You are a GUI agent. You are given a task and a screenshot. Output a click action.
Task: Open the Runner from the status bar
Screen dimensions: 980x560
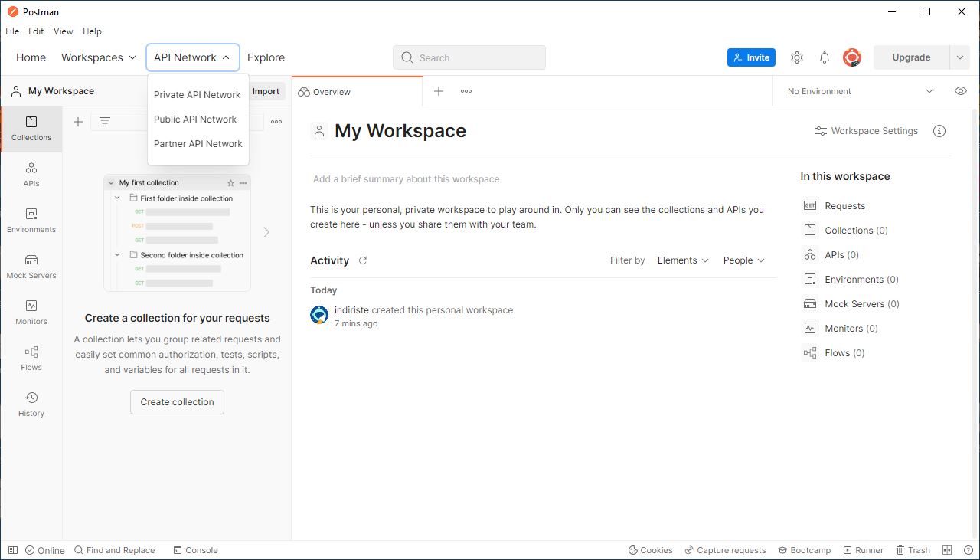pos(864,550)
